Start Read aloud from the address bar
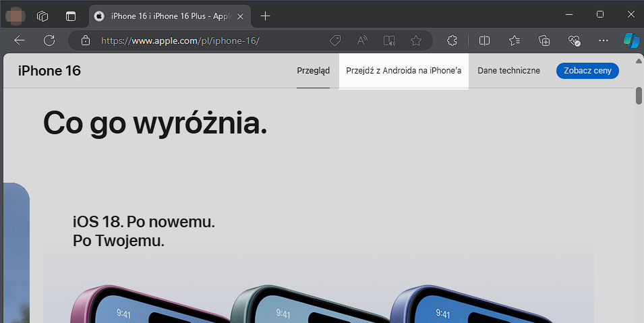The image size is (644, 323). [x=362, y=40]
